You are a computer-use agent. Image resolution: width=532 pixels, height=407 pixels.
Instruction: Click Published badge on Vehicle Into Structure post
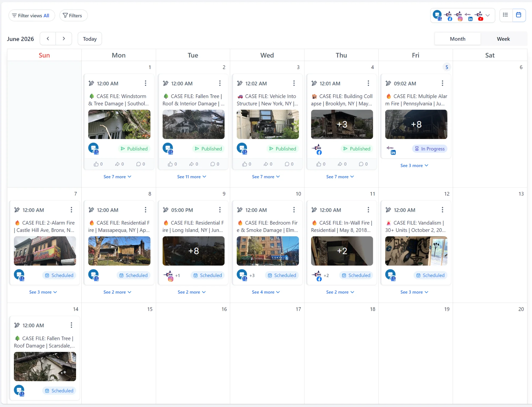click(283, 149)
